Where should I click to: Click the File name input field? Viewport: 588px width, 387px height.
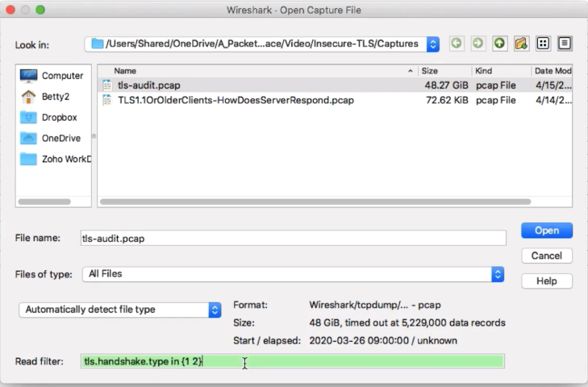pyautogui.click(x=294, y=239)
